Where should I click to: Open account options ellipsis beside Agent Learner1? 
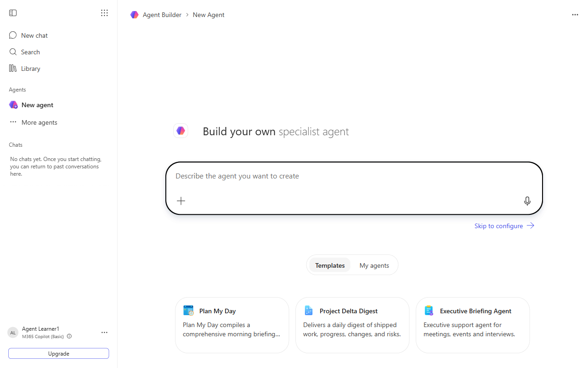point(104,333)
